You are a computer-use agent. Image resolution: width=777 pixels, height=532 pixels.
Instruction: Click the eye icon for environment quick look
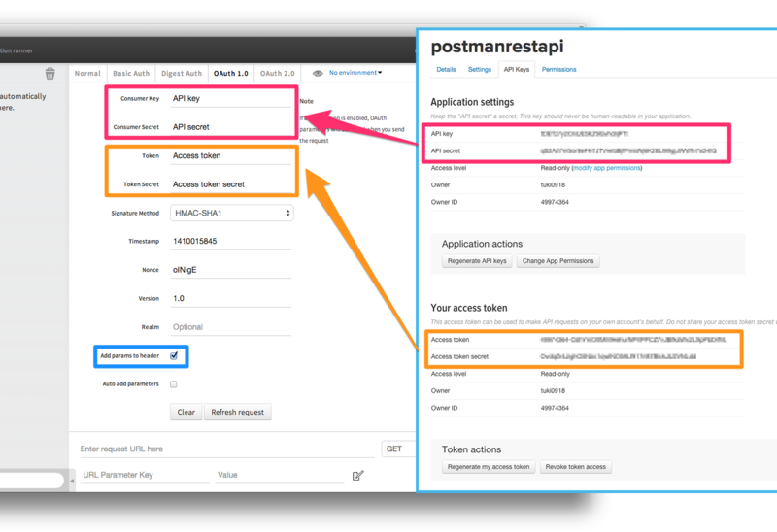[318, 73]
